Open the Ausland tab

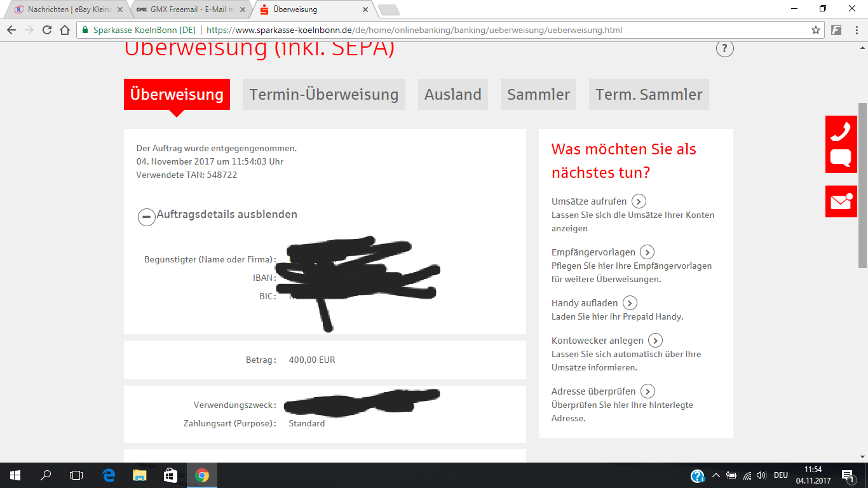pyautogui.click(x=453, y=95)
